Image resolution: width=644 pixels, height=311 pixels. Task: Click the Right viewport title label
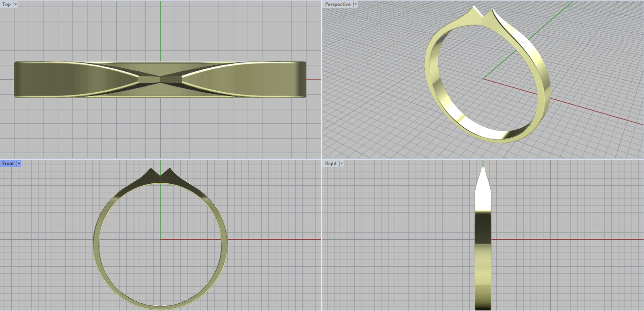click(x=331, y=164)
